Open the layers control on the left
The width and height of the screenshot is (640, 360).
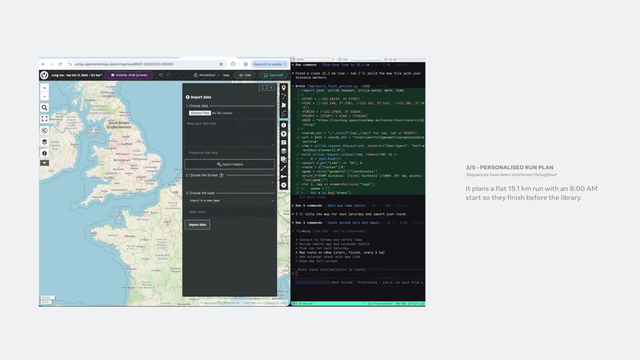[x=44, y=142]
